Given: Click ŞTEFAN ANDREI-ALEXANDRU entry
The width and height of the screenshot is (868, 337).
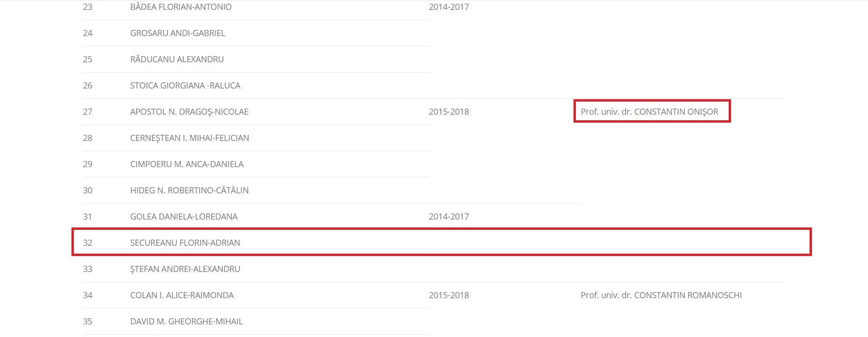Looking at the screenshot, I should pos(185,269).
